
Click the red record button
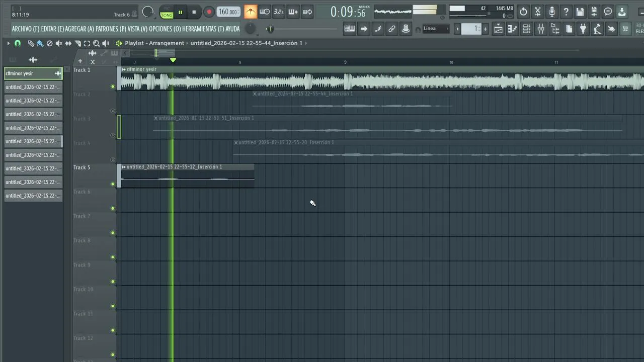(209, 12)
